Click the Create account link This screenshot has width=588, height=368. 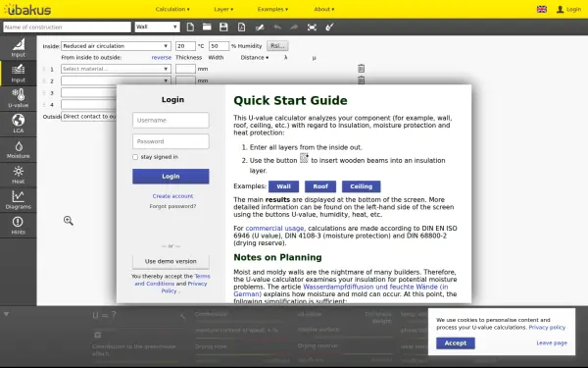tap(172, 196)
